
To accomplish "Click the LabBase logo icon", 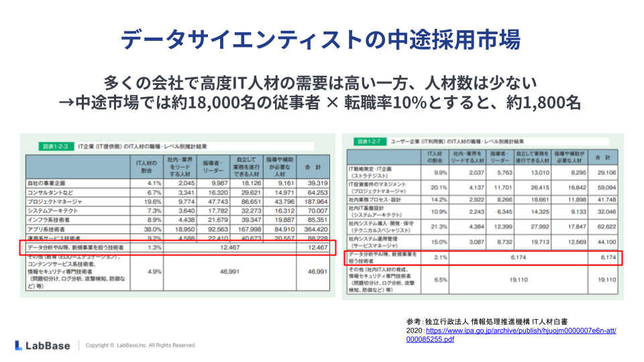I will pyautogui.click(x=19, y=345).
